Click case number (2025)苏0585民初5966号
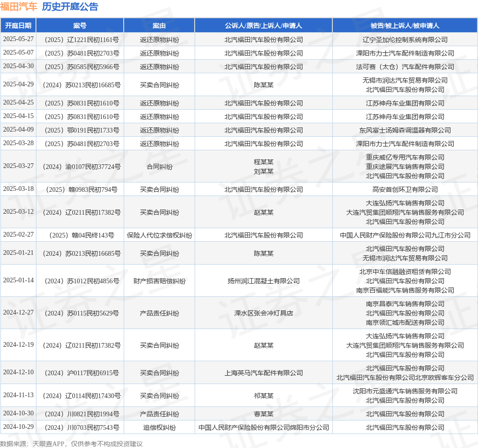 tap(80, 67)
